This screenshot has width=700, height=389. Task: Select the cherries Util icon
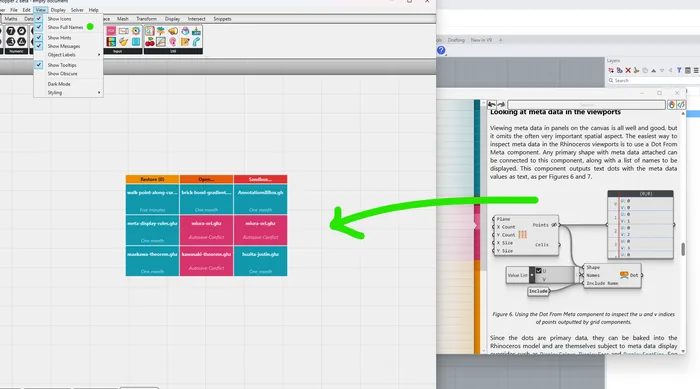150,42
